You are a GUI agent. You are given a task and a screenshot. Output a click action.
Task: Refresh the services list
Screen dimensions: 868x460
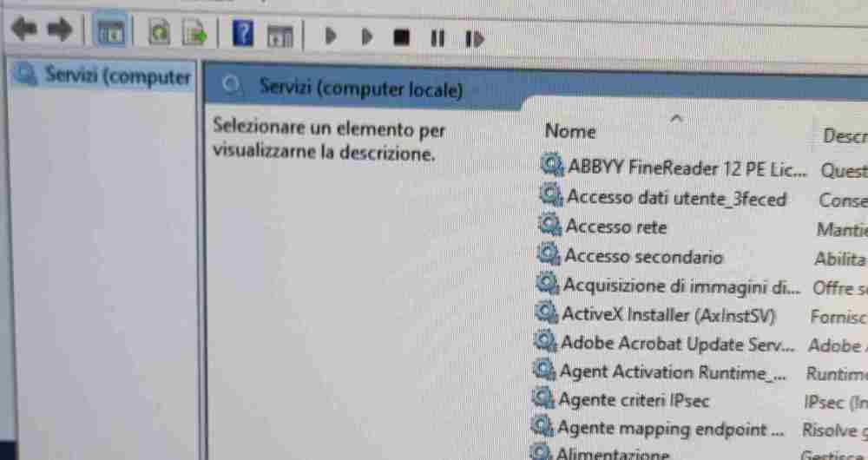160,34
